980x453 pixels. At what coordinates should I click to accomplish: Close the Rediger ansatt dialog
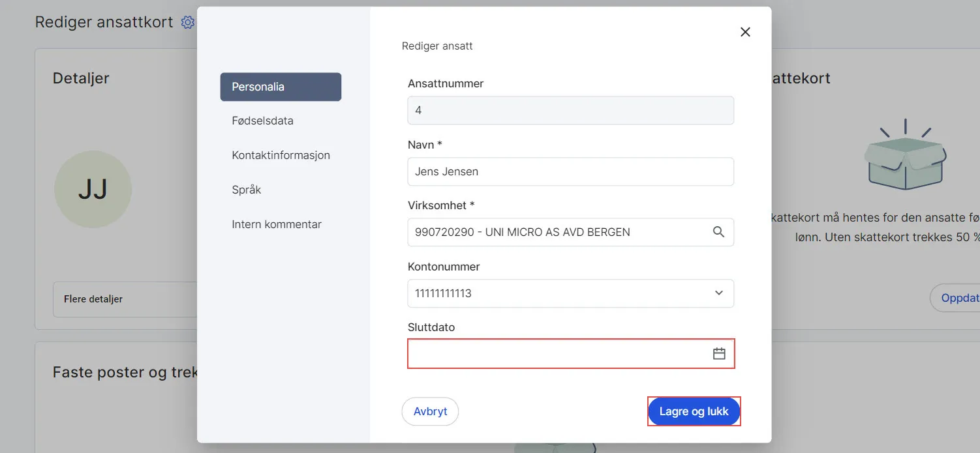pos(745,31)
